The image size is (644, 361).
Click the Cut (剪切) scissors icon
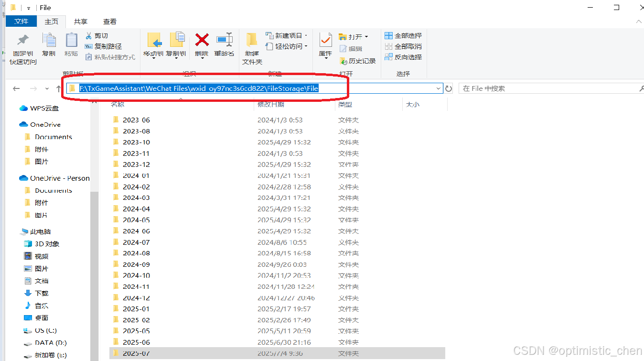tap(88, 36)
